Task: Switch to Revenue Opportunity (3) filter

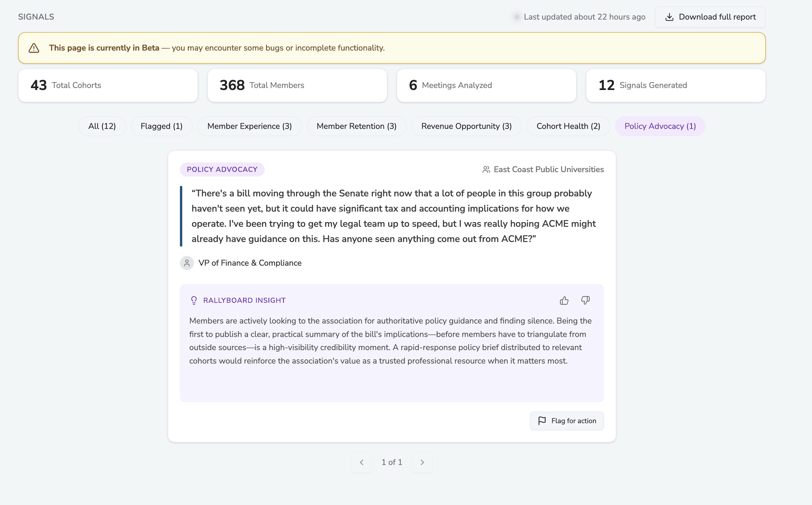Action: 466,126
